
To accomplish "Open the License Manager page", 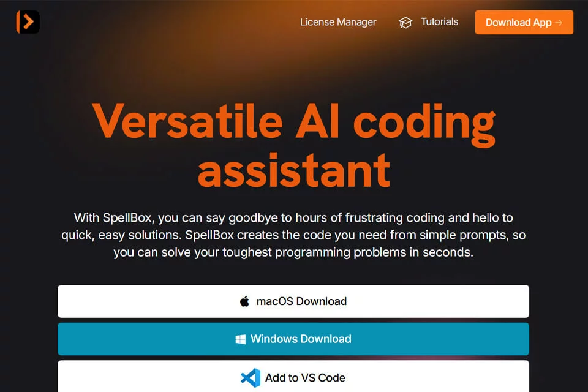I will [338, 22].
